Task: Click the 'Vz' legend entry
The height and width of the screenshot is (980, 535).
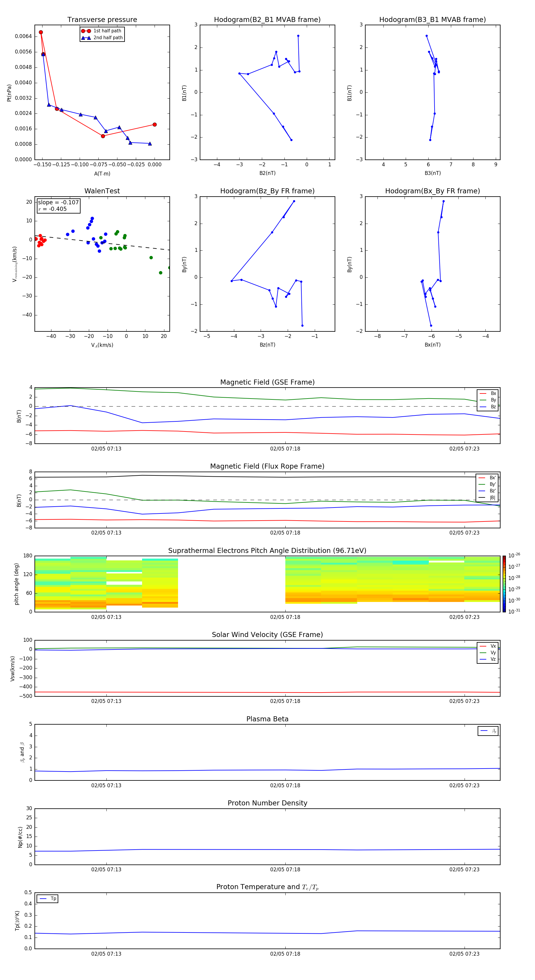Action: point(488,659)
